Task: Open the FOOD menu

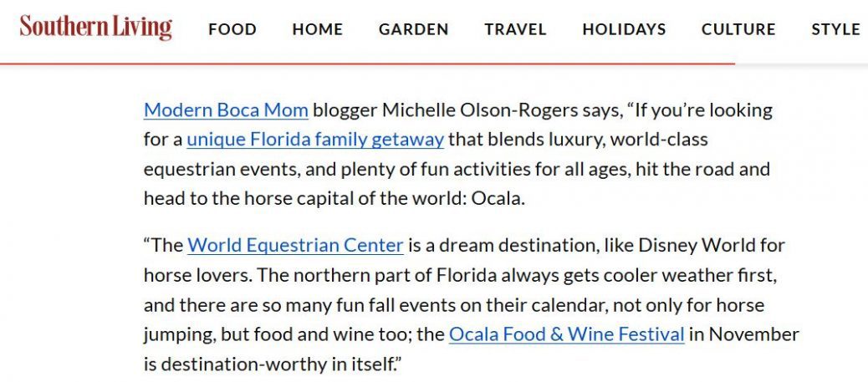Action: tap(232, 29)
